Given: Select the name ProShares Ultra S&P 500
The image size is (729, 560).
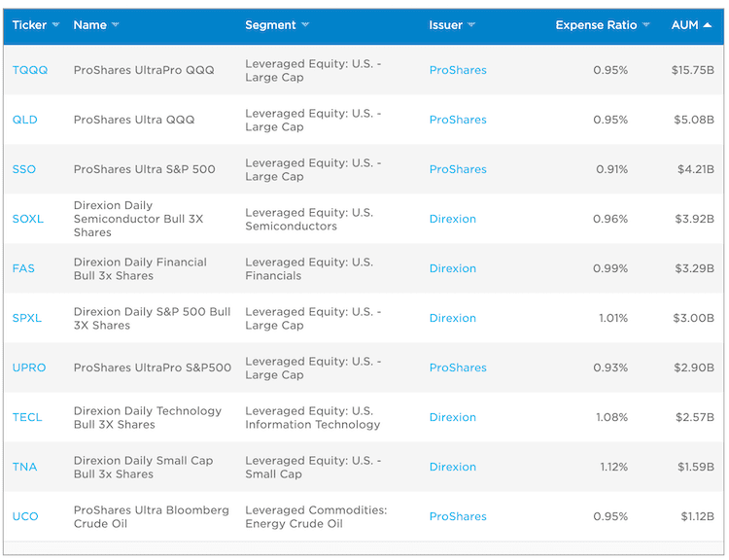Looking at the screenshot, I should coord(145,169).
